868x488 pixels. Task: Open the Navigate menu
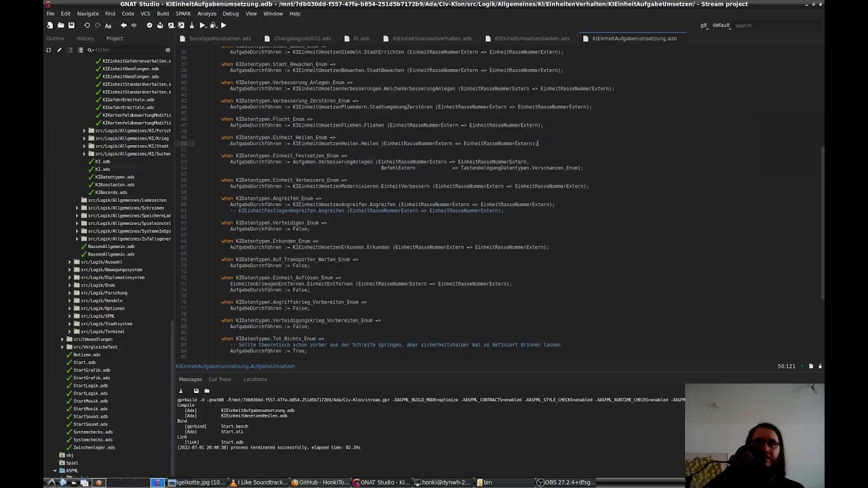point(87,14)
